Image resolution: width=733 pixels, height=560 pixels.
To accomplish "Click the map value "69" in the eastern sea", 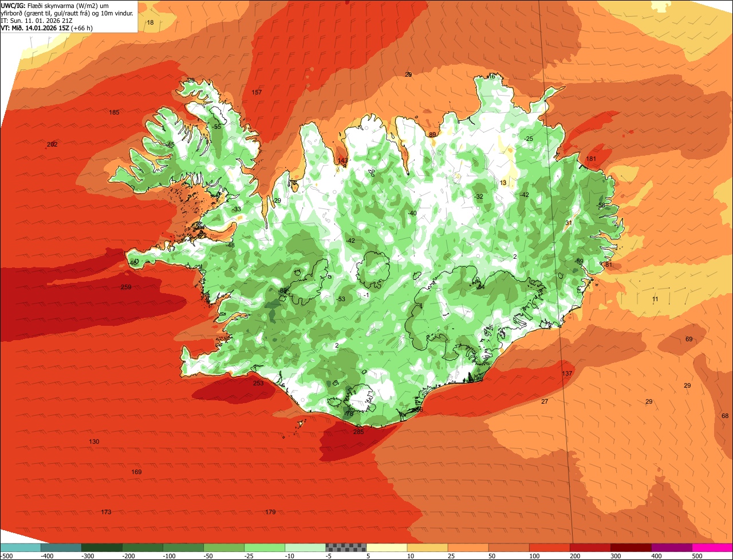I will click(x=689, y=339).
